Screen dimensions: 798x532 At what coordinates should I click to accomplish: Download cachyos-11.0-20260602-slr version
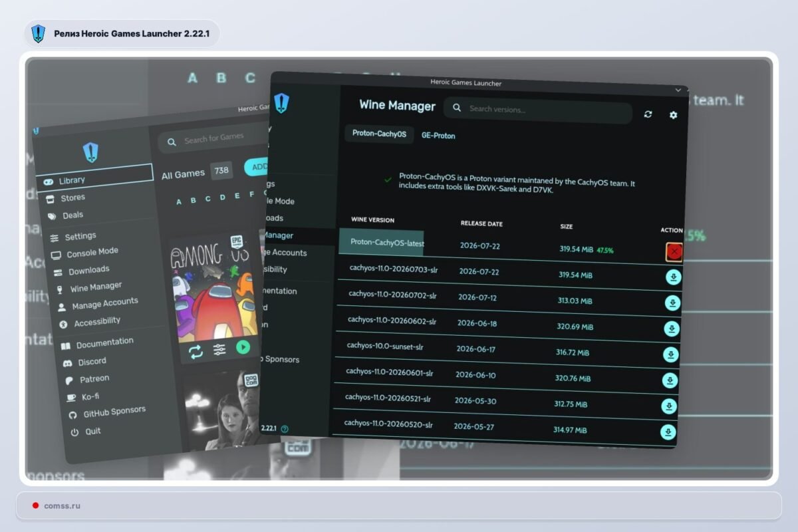click(672, 329)
